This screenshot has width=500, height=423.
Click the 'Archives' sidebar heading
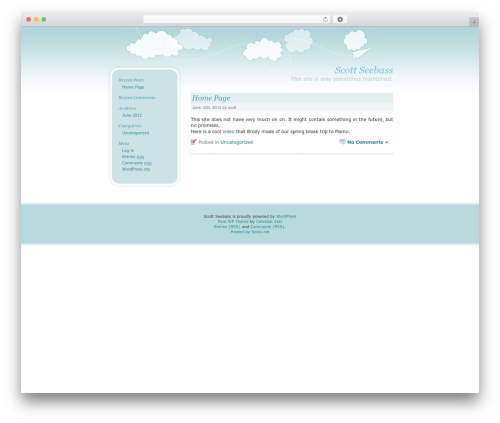click(127, 108)
